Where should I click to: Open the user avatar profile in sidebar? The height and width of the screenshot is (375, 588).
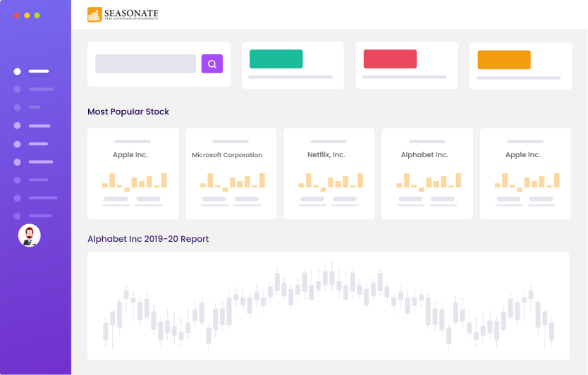(29, 235)
